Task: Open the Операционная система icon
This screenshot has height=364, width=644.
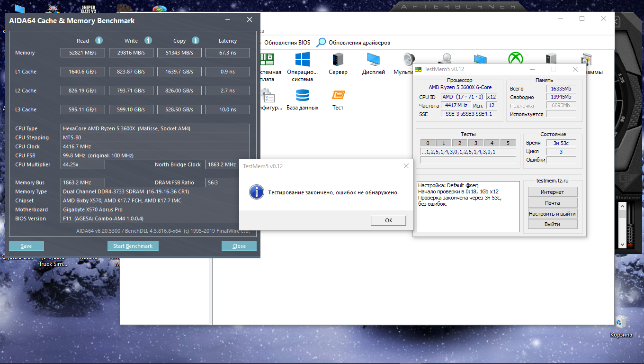Action: (302, 67)
